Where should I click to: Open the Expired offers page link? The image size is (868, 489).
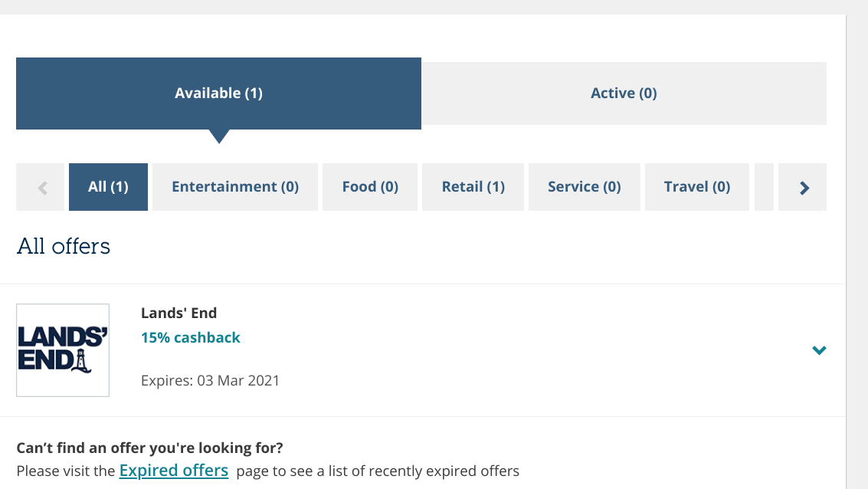(174, 471)
